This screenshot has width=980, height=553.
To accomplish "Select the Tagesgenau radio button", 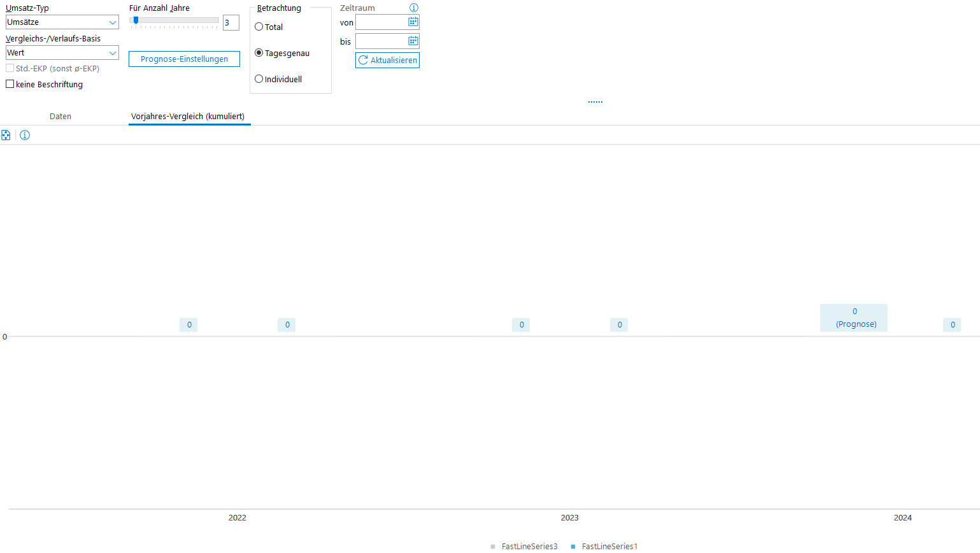I will coord(259,53).
